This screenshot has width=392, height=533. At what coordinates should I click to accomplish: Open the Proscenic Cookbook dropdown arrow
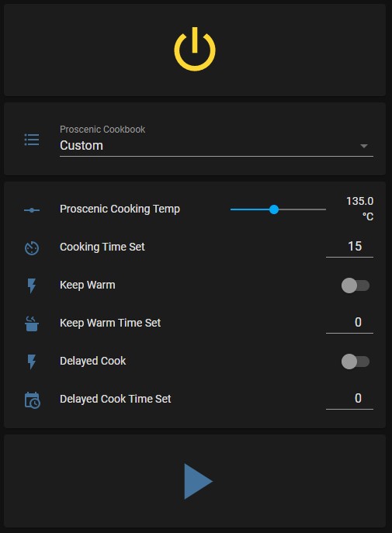(x=364, y=146)
